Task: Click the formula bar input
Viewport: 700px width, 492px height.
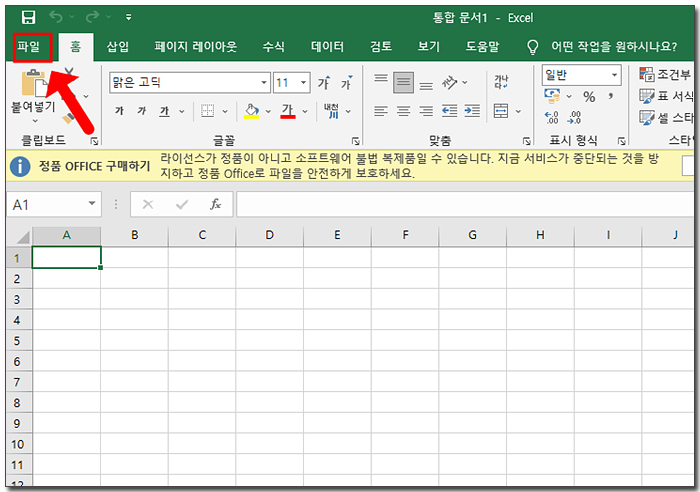Action: (x=465, y=204)
